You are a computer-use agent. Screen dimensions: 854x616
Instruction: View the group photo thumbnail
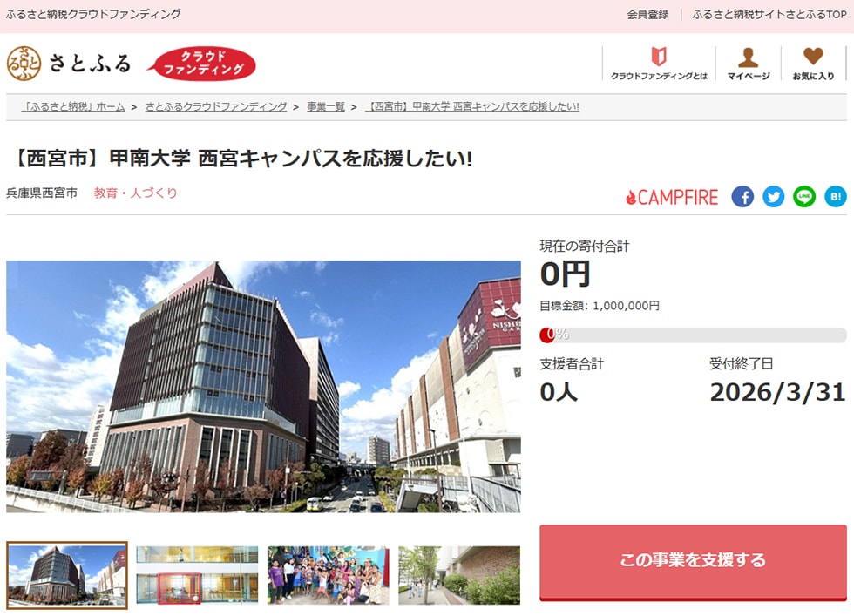pyautogui.click(x=327, y=575)
